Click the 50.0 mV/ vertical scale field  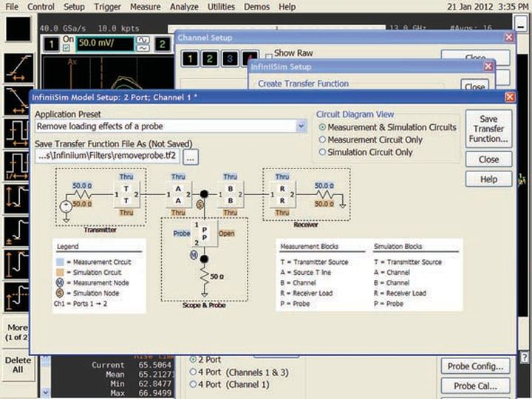(x=105, y=44)
